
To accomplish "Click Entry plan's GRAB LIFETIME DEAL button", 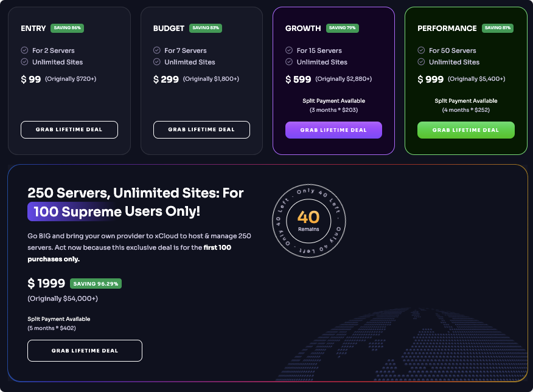I will 69,129.
